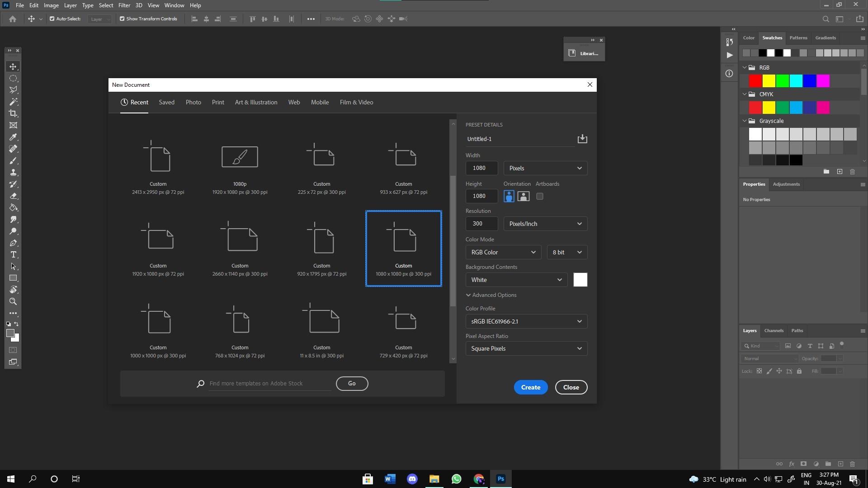This screenshot has width=868, height=488.
Task: Open the 8 bit depth dropdown
Action: point(567,252)
